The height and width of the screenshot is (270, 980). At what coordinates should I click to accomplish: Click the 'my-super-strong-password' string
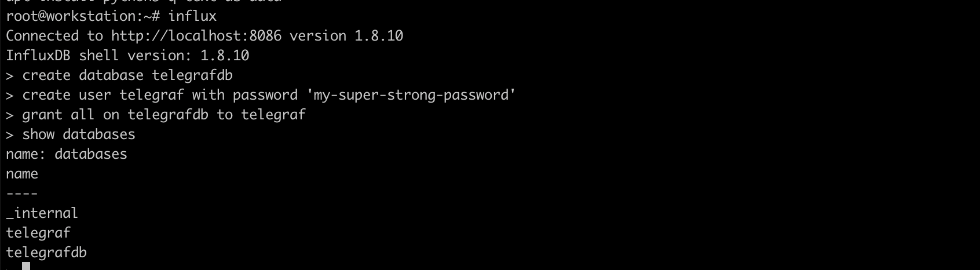point(411,95)
